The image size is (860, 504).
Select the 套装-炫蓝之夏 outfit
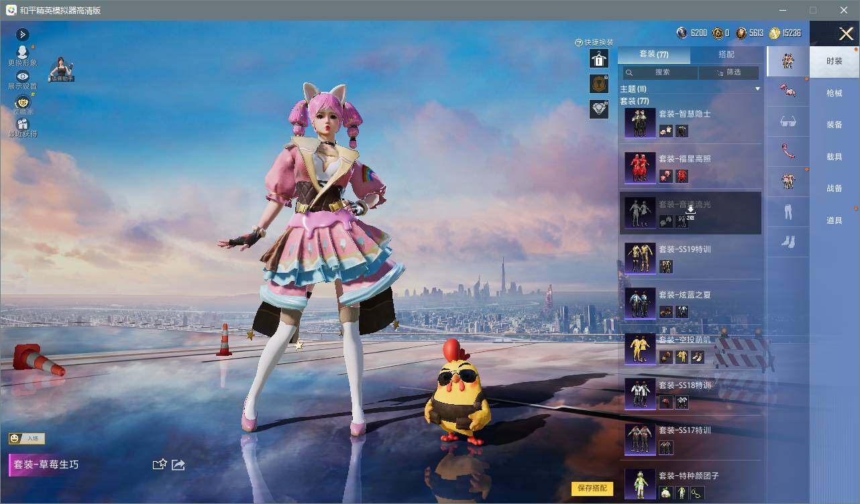pyautogui.click(x=691, y=303)
